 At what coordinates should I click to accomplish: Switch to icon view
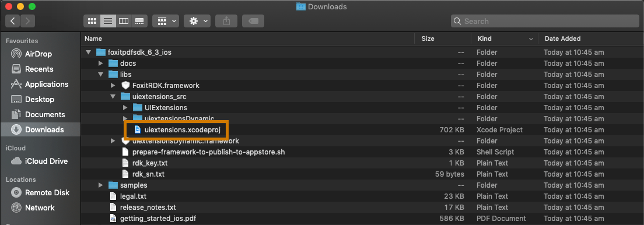[92, 21]
